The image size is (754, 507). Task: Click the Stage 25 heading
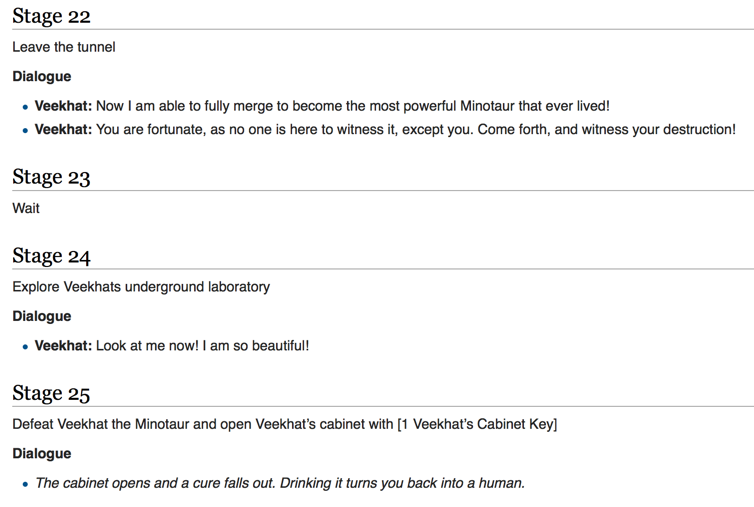(x=51, y=393)
